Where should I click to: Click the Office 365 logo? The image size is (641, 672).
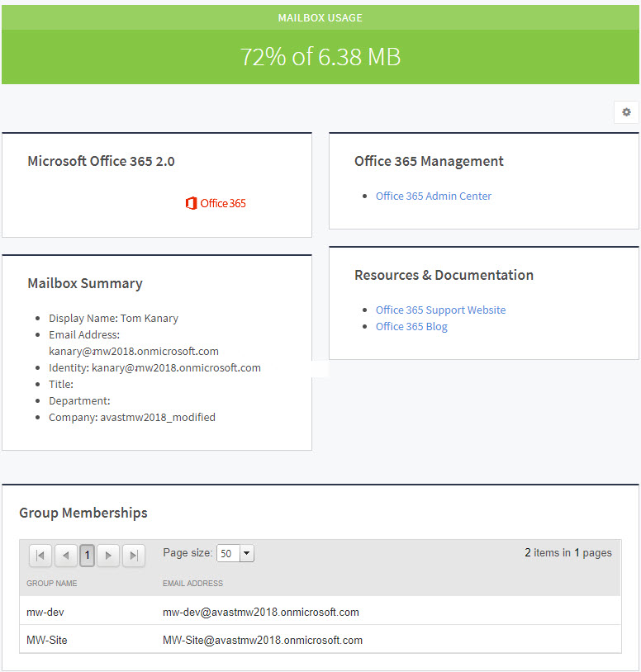(216, 203)
